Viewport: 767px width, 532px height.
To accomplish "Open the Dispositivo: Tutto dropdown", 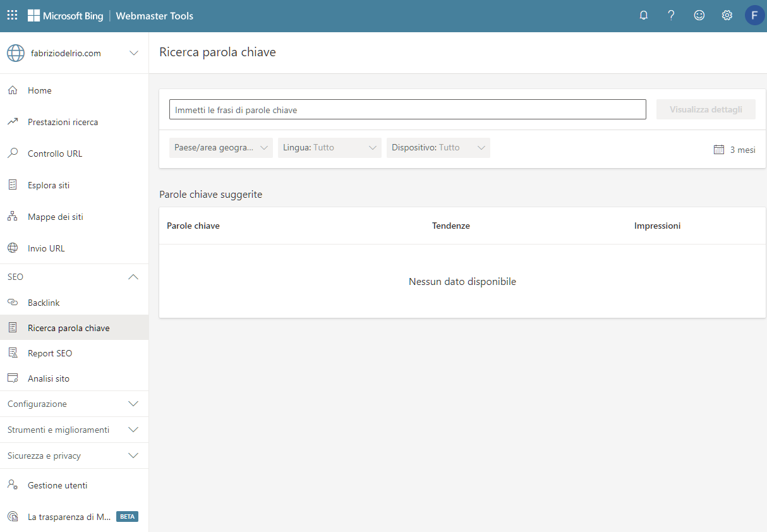I will pyautogui.click(x=438, y=148).
